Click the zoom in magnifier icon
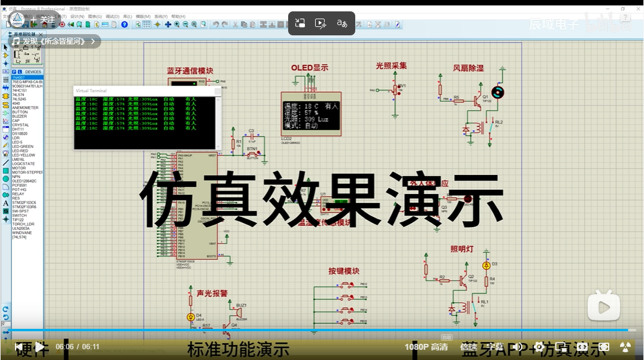 point(177,25)
